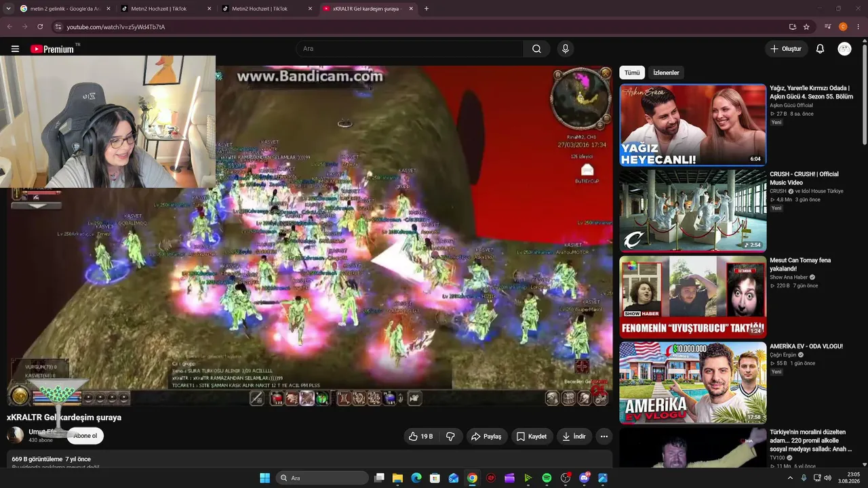Click the FENOMENİN UYUŞTURUCU TAKTİĞİ thumbnail

(x=693, y=297)
